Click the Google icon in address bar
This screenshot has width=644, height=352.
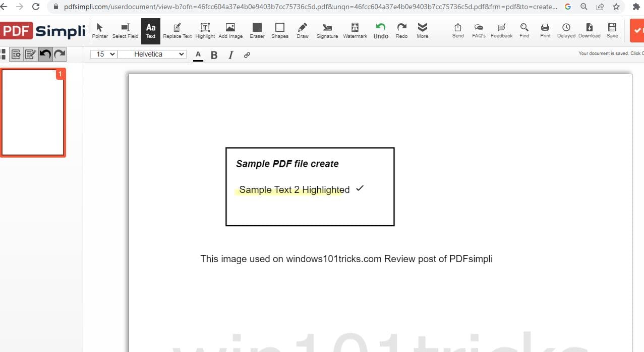pos(568,7)
